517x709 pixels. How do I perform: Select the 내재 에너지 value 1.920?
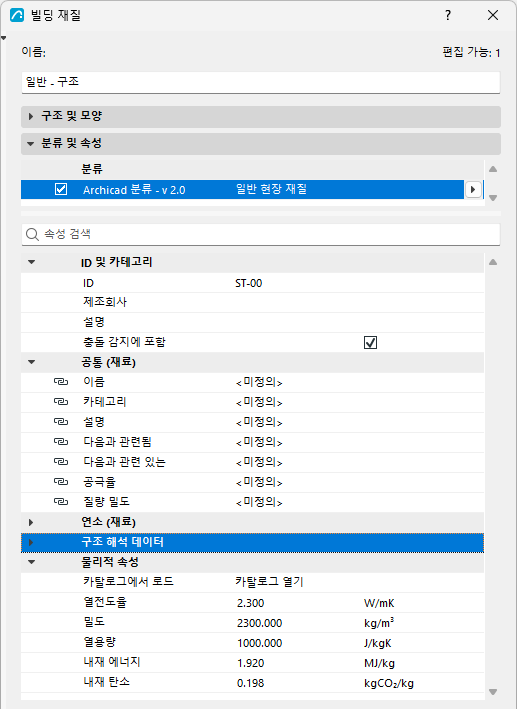tap(251, 663)
